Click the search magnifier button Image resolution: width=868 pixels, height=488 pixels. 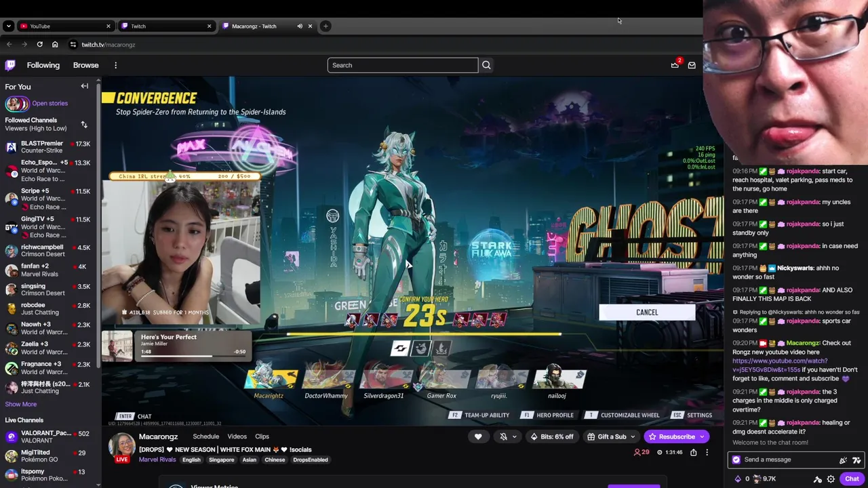[486, 65]
